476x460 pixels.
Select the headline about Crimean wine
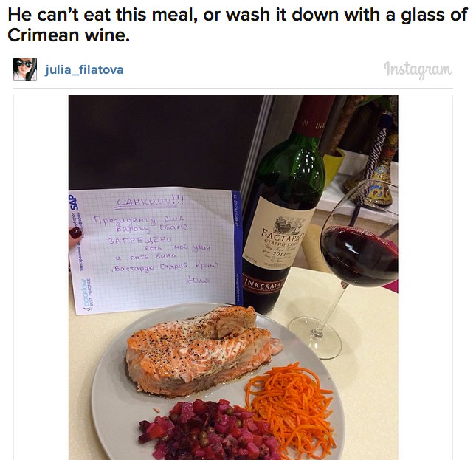238,24
